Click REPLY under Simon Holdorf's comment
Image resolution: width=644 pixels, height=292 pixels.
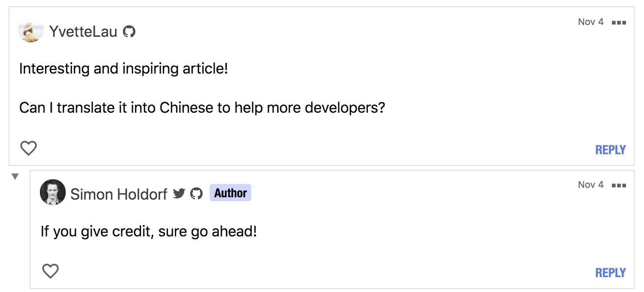[x=610, y=272]
